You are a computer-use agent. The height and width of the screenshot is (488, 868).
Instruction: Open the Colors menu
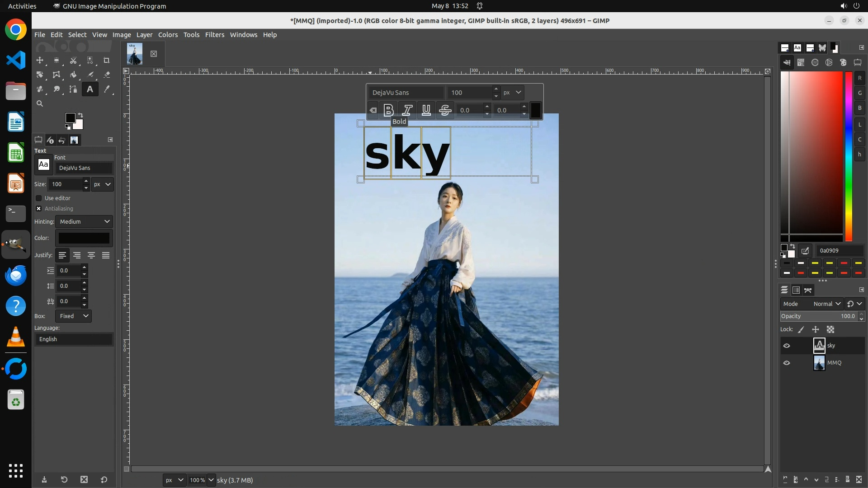(168, 35)
